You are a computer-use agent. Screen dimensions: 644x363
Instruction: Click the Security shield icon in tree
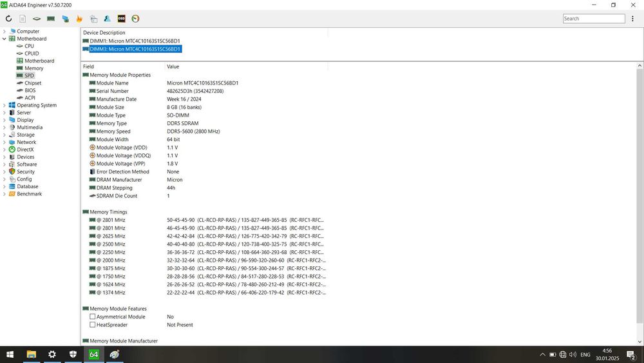(x=12, y=172)
